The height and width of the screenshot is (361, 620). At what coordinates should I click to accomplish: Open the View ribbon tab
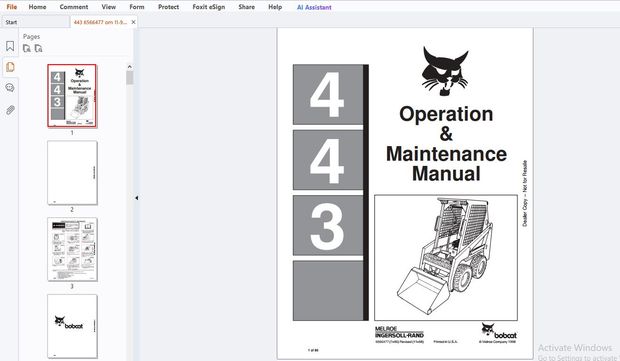109,7
